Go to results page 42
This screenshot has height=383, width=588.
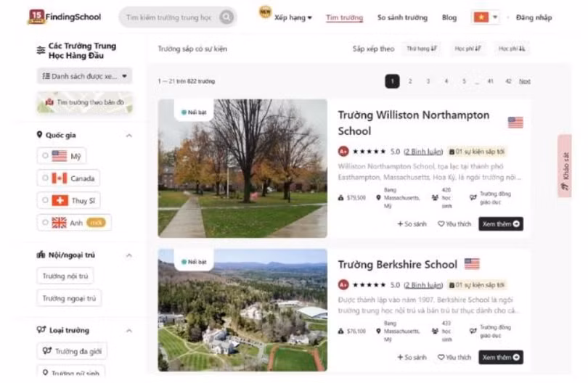pyautogui.click(x=508, y=81)
